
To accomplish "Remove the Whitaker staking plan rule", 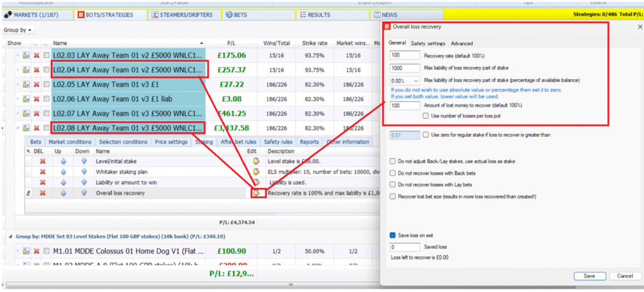I will tap(42, 172).
